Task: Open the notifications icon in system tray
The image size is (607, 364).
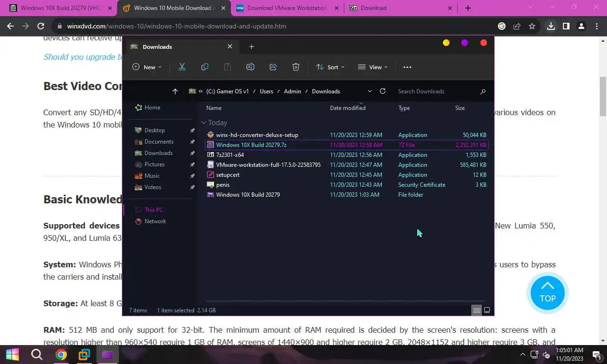Action: coord(597,355)
